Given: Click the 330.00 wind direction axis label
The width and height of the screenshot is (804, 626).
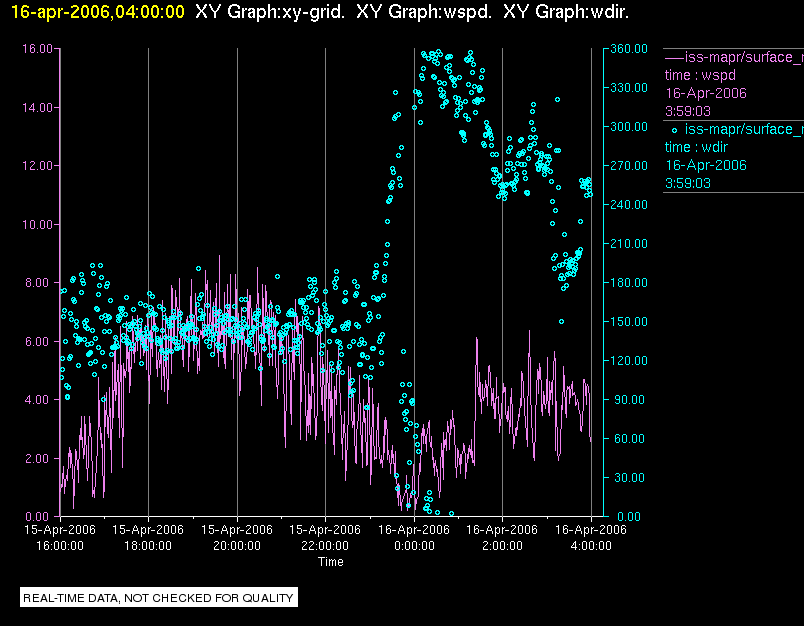Looking at the screenshot, I should coord(629,88).
